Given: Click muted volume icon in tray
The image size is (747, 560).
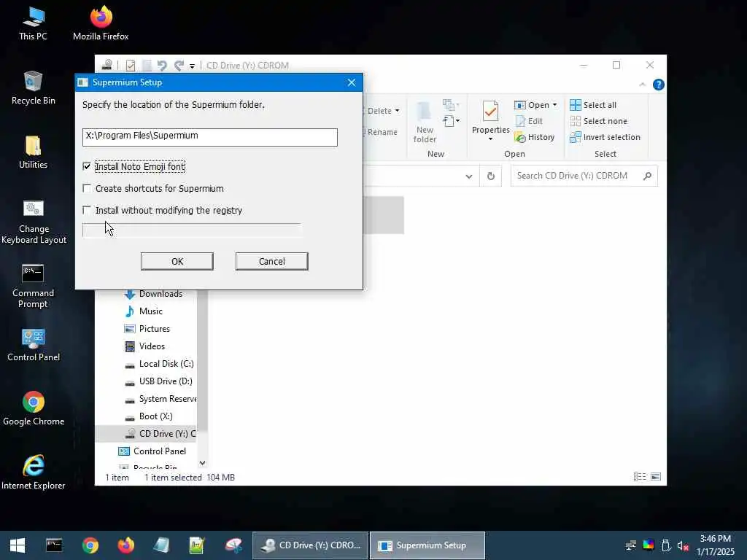Looking at the screenshot, I should tap(683, 545).
